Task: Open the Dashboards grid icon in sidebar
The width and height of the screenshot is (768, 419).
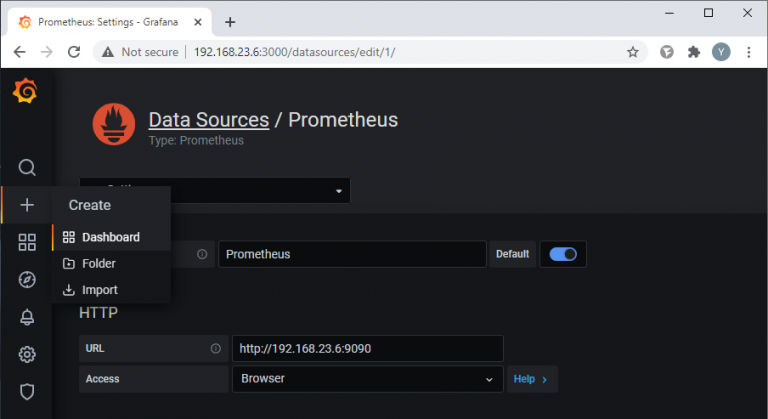Action: pyautogui.click(x=27, y=242)
